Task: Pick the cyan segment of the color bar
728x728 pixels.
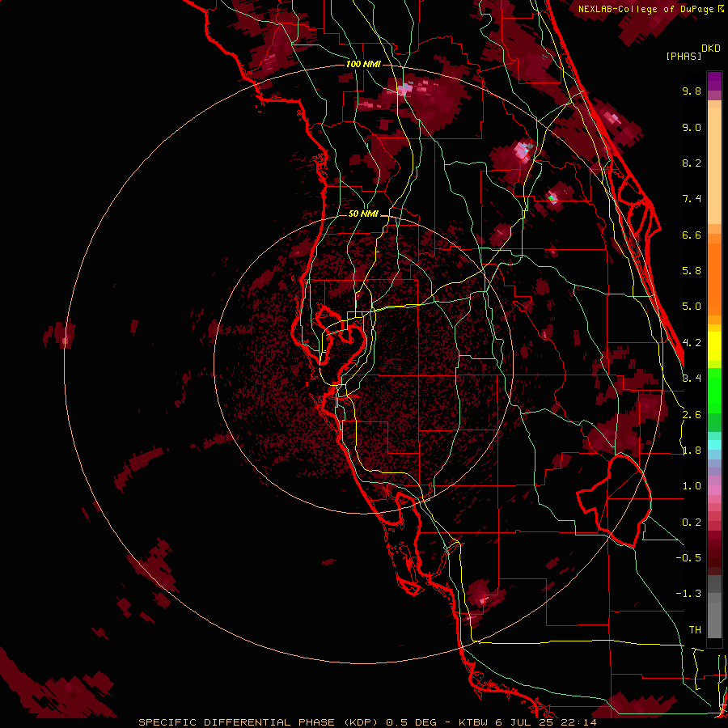Action: tap(714, 445)
